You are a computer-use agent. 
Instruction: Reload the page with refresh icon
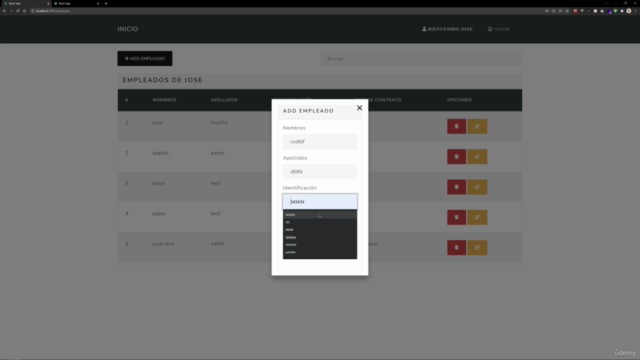[18, 11]
